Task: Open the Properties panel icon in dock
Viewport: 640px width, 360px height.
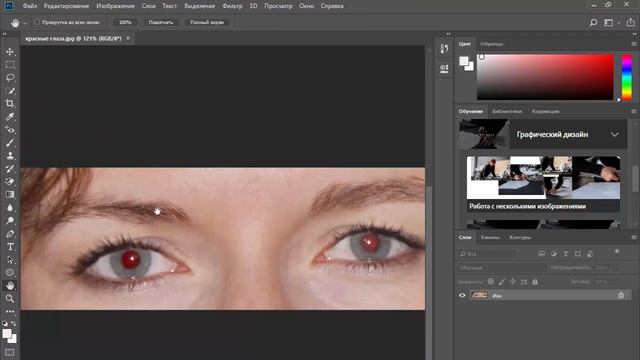Action: coord(444,68)
